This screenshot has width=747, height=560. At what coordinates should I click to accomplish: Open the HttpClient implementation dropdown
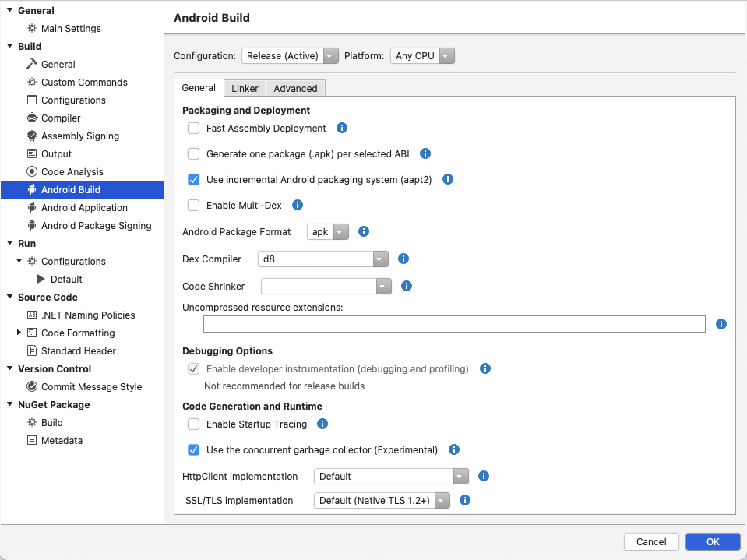(391, 476)
